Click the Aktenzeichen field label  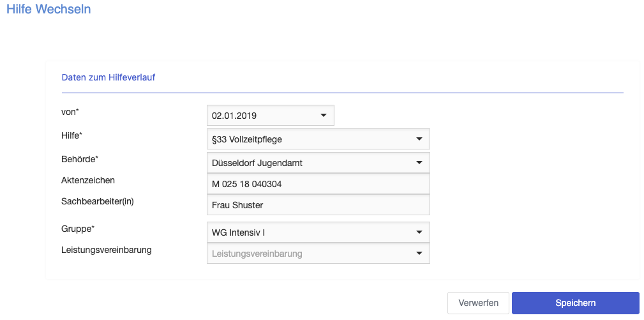coord(88,180)
